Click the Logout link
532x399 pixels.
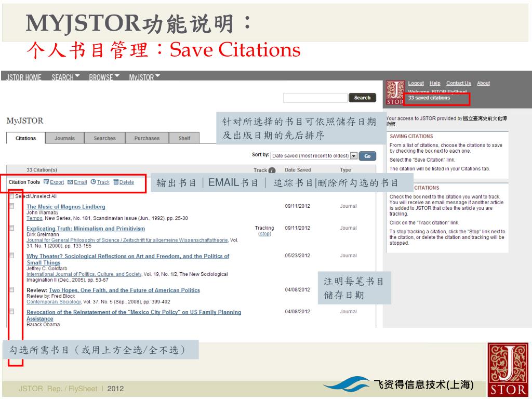[x=416, y=83]
